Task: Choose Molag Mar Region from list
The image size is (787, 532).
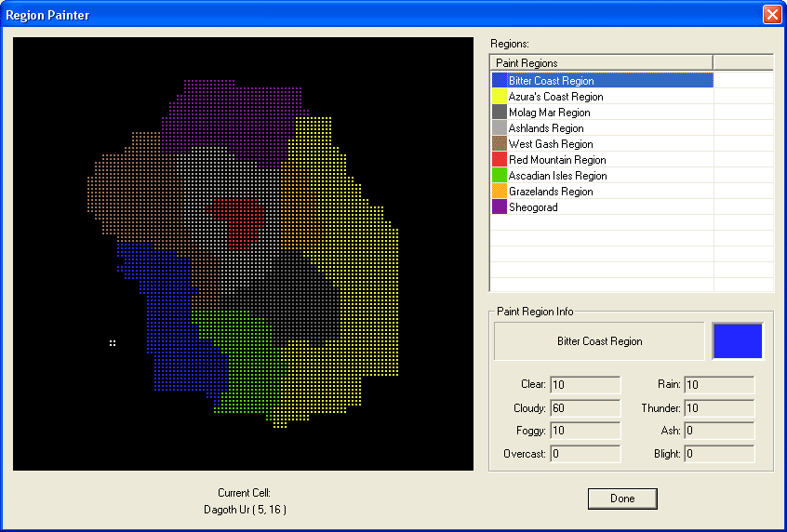Action: 602,112
